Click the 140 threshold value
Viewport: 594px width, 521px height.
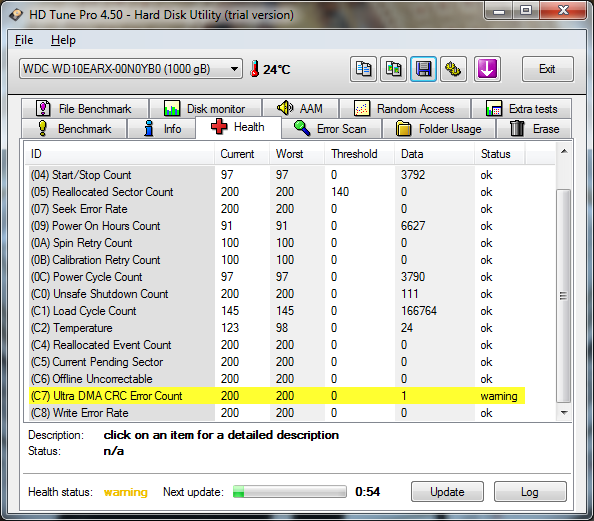pos(340,192)
